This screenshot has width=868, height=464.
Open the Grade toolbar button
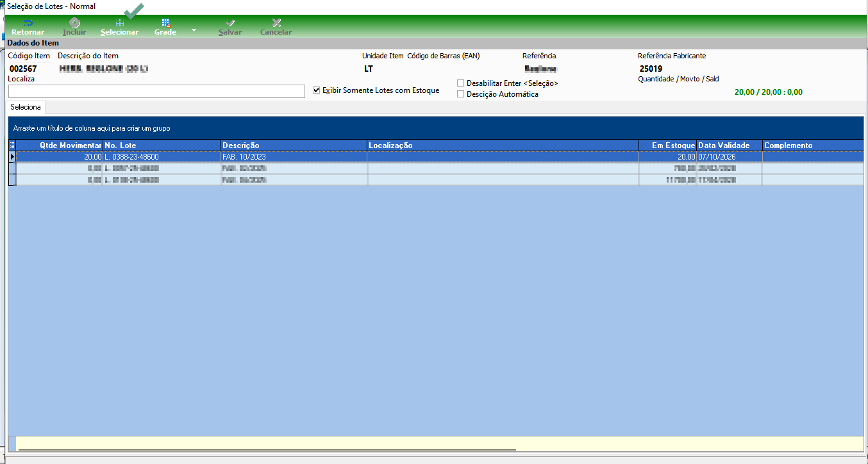165,27
